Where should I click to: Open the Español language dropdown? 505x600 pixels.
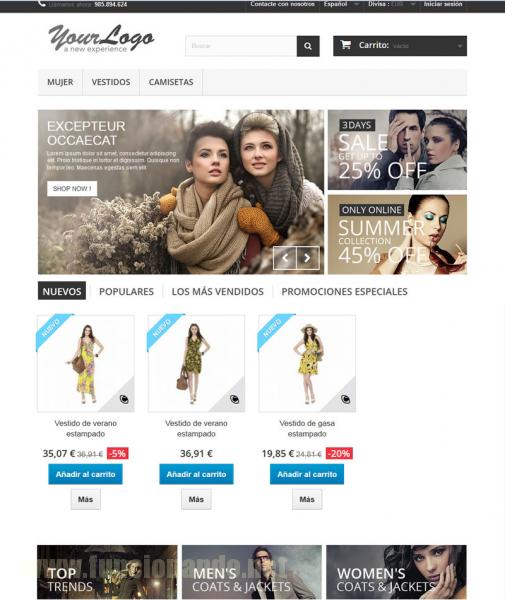tap(341, 4)
